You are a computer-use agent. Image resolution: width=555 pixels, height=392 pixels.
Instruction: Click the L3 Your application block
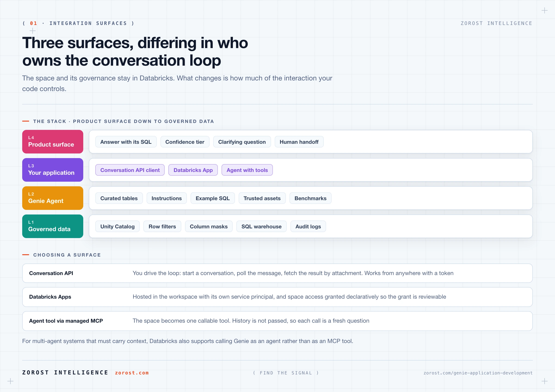tap(53, 170)
